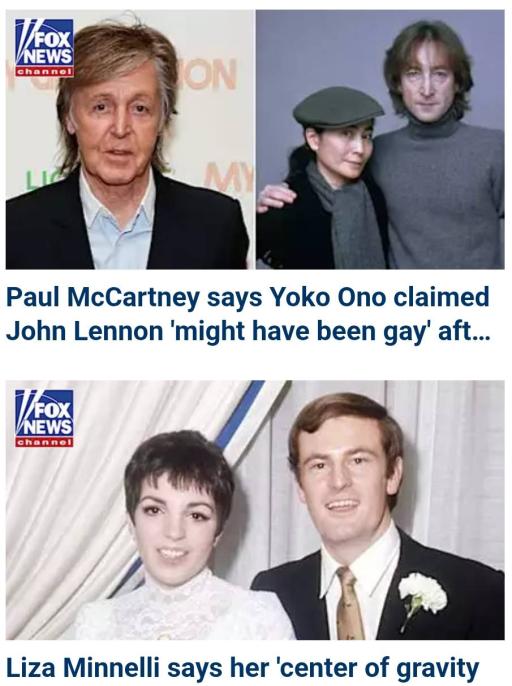
Task: Click the Fox News logo on McCartney article
Action: click(44, 48)
